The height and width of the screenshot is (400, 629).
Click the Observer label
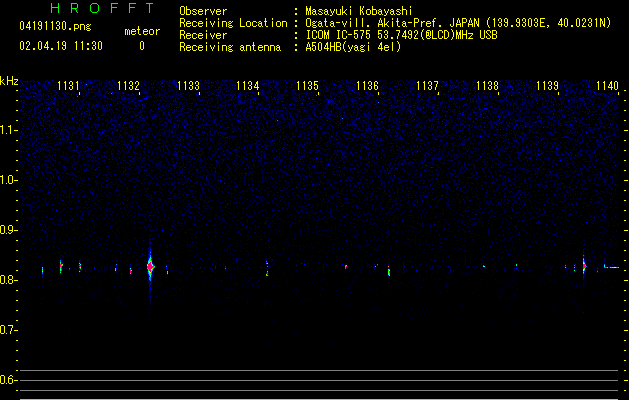pos(203,11)
